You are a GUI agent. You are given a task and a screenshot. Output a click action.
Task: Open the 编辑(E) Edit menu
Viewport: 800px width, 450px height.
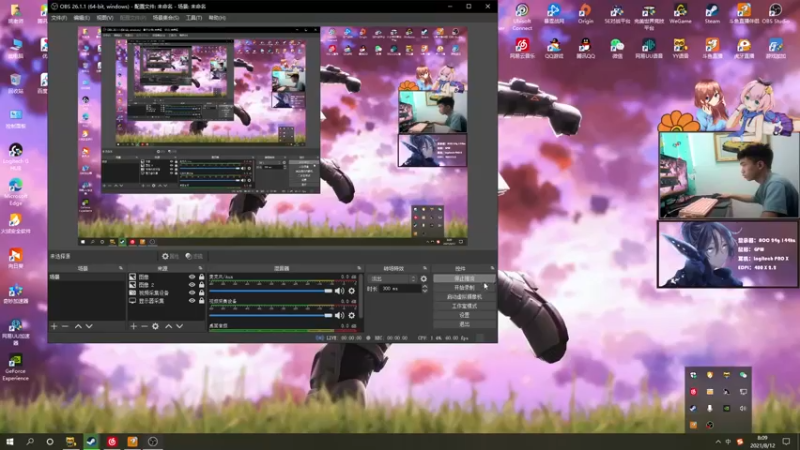click(x=82, y=18)
